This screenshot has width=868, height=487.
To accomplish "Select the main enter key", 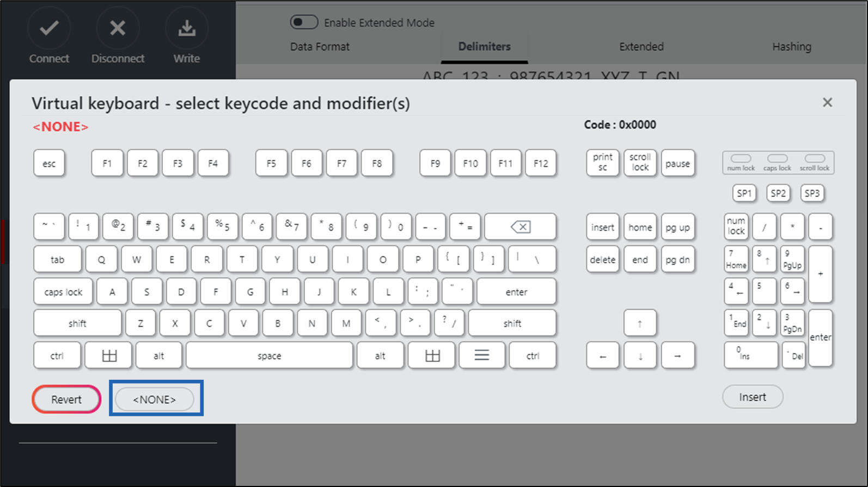I will click(516, 292).
